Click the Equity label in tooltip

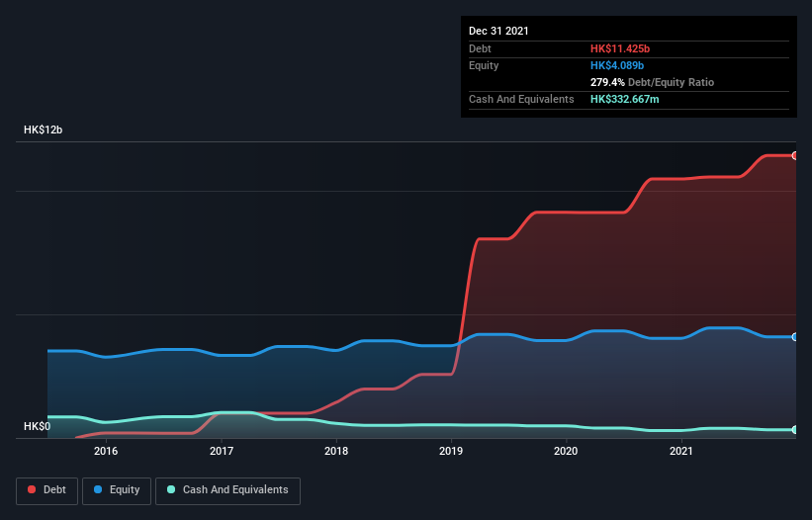pyautogui.click(x=484, y=65)
